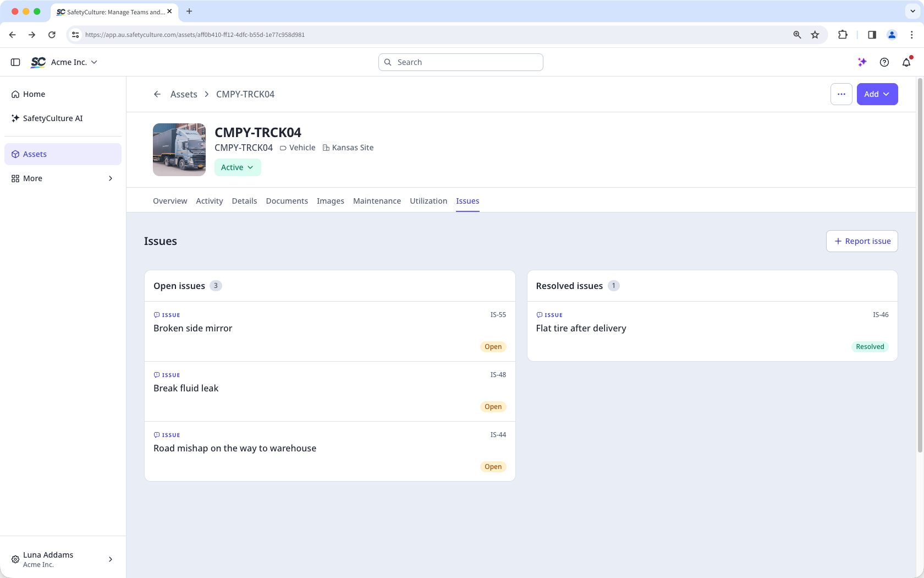Open the Add dropdown button
Screen dimensions: 924x578
click(x=877, y=94)
